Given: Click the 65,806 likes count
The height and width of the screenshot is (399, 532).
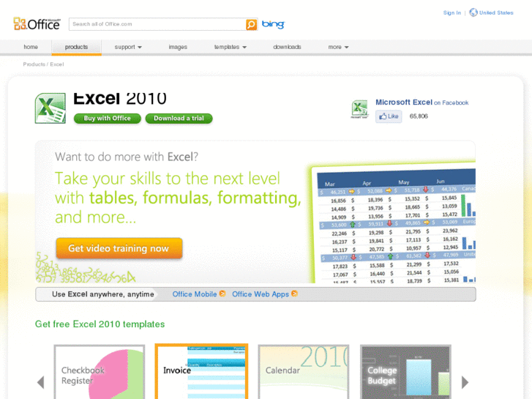Looking at the screenshot, I should pyautogui.click(x=419, y=116).
